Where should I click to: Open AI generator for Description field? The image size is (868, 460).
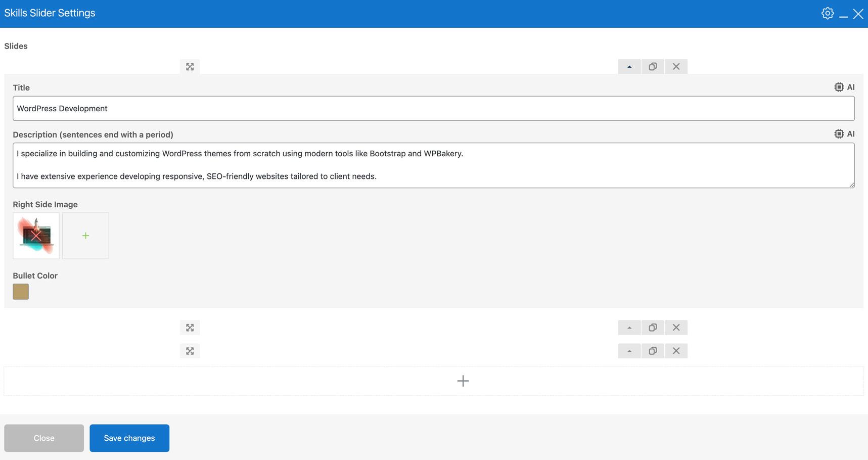tap(844, 134)
